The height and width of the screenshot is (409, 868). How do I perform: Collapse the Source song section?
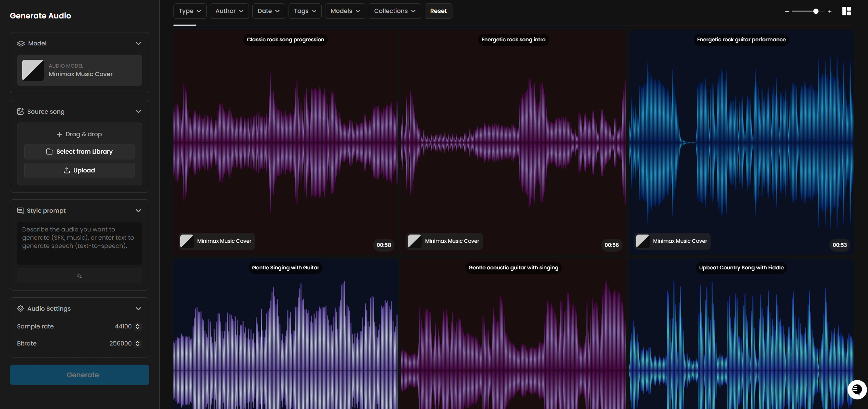(x=138, y=112)
